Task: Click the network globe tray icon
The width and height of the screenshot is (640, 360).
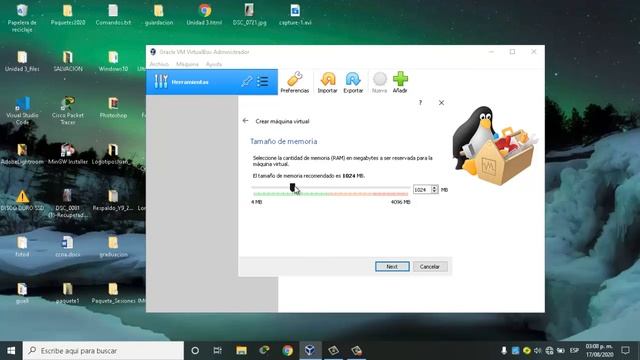Action: 549,351
